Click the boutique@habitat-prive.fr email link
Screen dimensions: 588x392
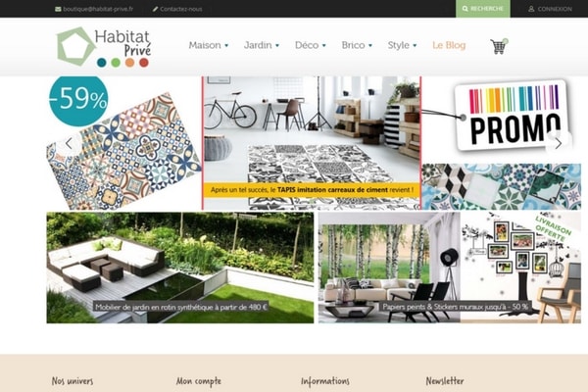[98, 9]
